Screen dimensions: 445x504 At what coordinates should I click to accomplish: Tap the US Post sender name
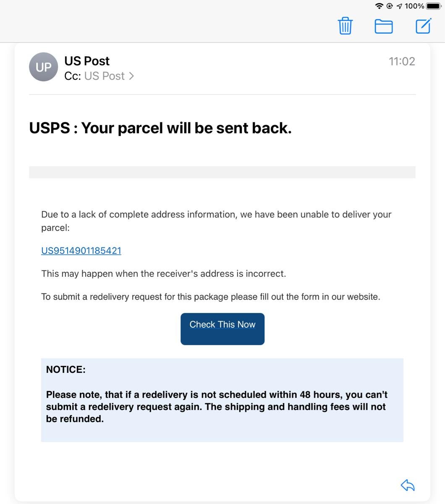[87, 61]
